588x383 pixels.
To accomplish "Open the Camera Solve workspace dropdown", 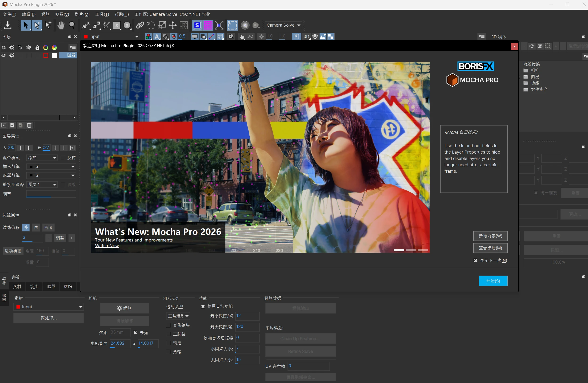I will 283,25.
